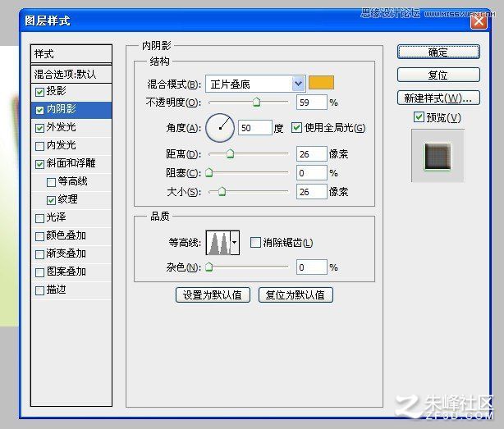Click the 阻塞 choke slider handle
The height and width of the screenshot is (429, 504).
point(209,172)
